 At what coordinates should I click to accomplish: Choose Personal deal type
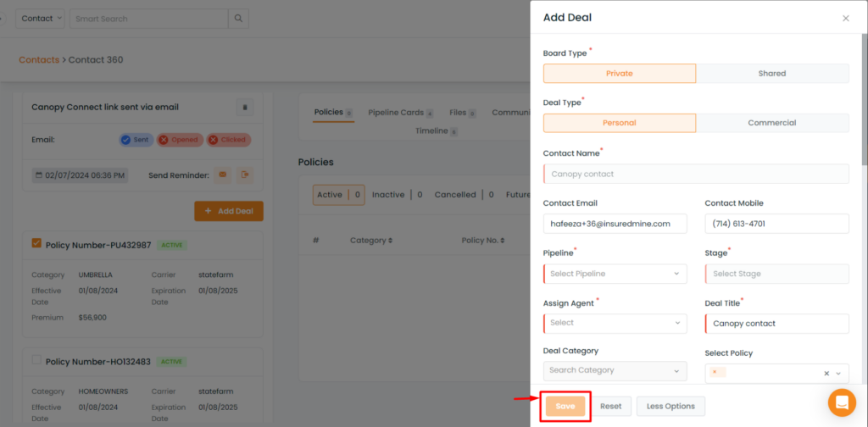click(619, 123)
